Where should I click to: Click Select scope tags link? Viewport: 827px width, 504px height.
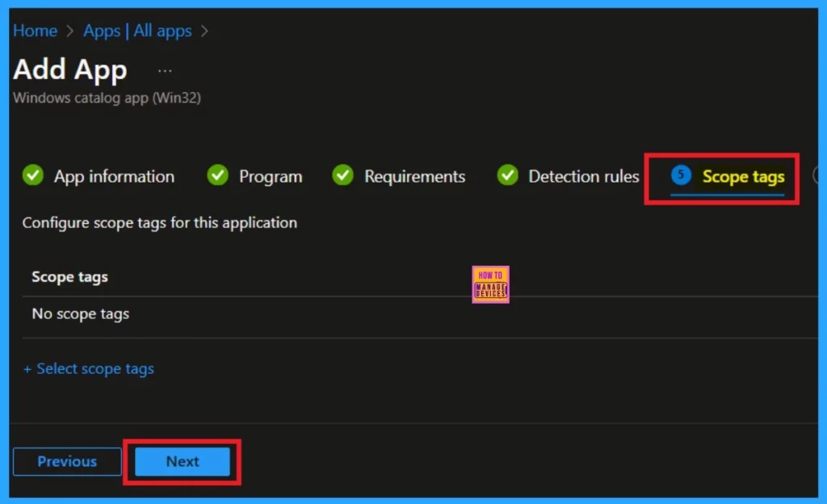tap(89, 368)
